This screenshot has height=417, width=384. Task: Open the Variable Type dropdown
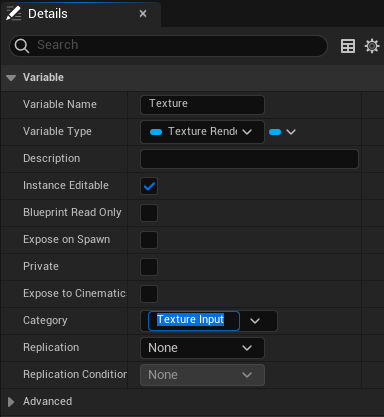(202, 132)
